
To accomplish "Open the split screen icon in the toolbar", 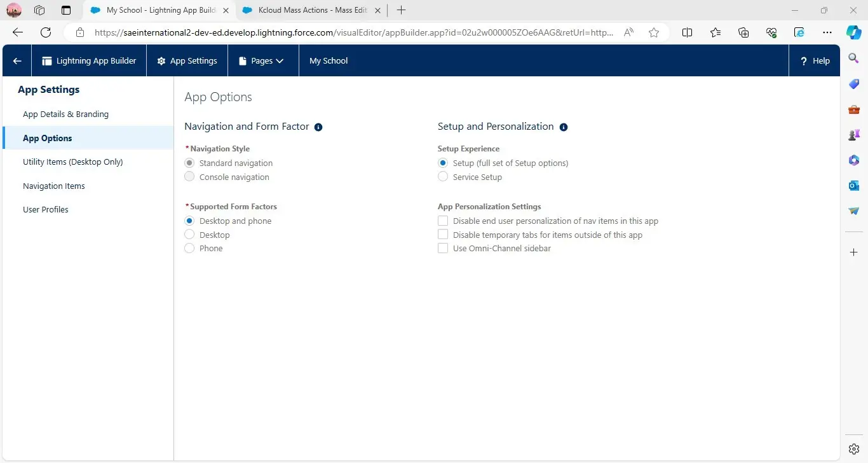I will click(x=687, y=32).
